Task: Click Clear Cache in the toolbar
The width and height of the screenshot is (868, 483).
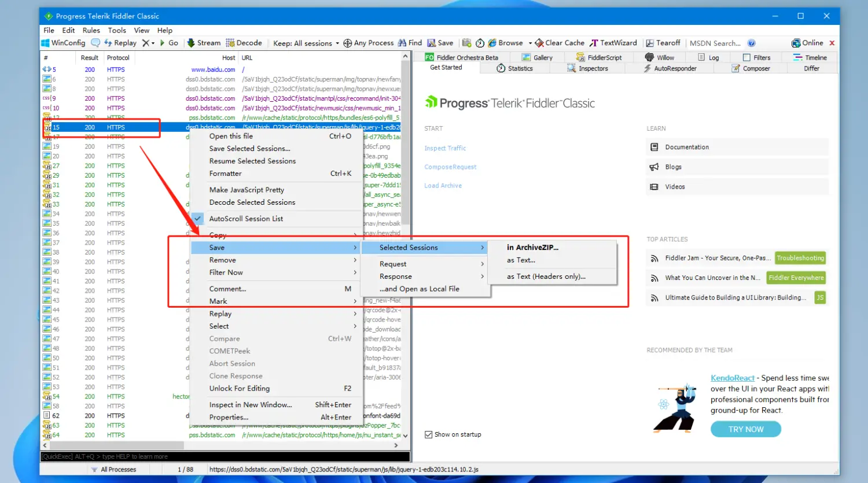Action: [560, 43]
